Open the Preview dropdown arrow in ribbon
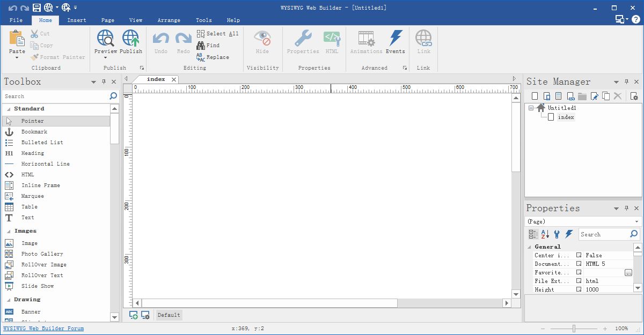 [105, 58]
